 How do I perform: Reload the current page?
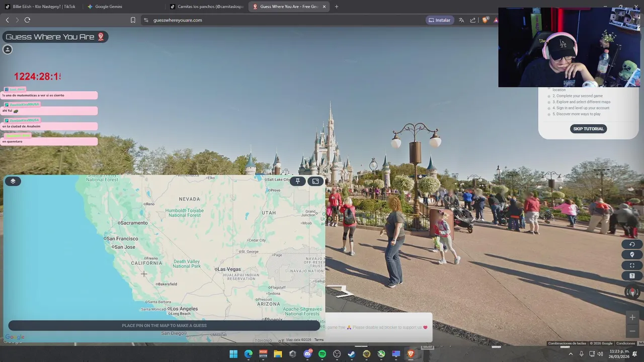click(x=28, y=20)
